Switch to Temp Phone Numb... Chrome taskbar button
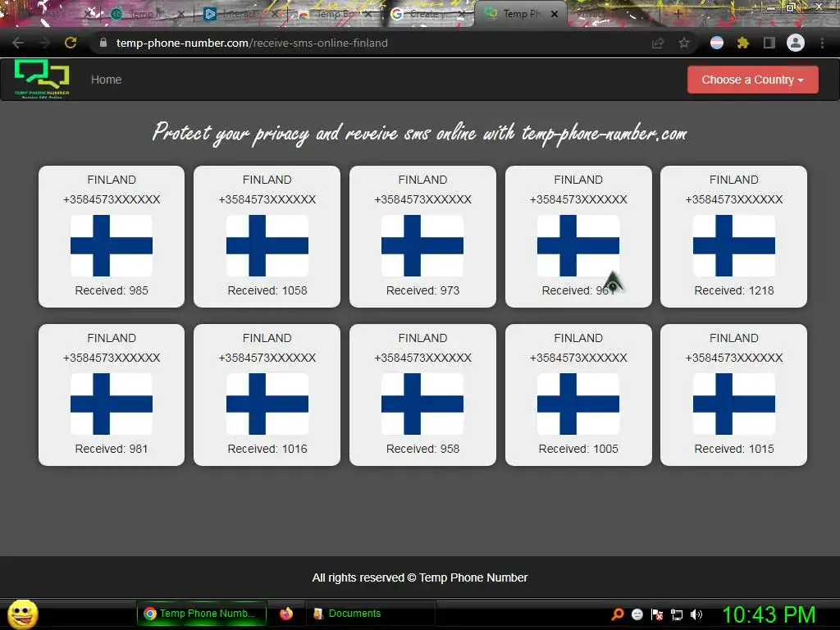Image resolution: width=840 pixels, height=630 pixels. coord(202,614)
